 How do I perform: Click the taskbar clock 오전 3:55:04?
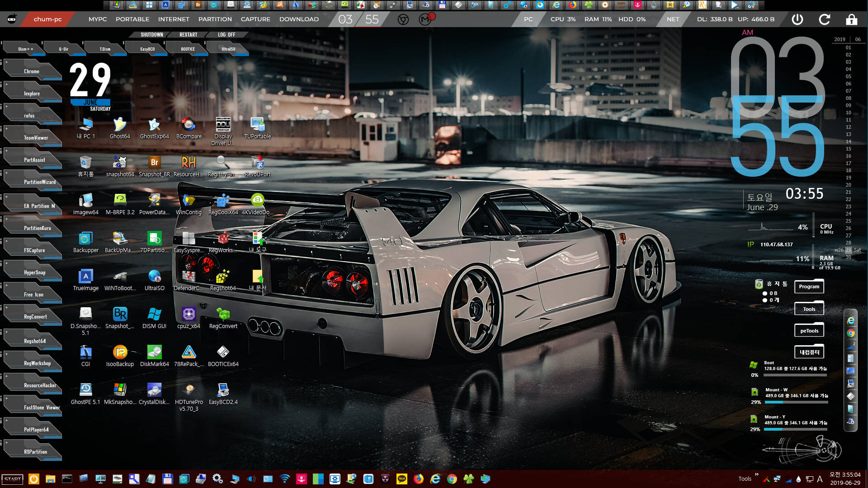click(845, 475)
